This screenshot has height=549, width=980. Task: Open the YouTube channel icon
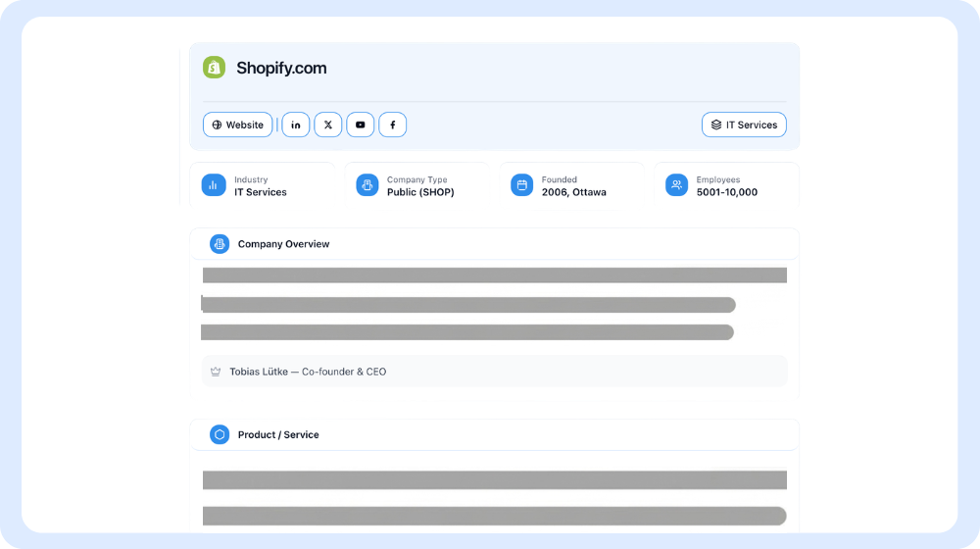click(x=360, y=125)
